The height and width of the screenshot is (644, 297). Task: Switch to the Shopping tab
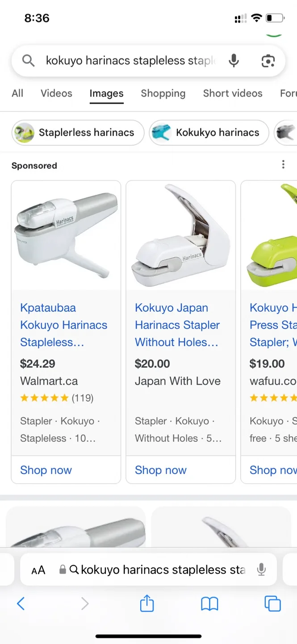163,93
